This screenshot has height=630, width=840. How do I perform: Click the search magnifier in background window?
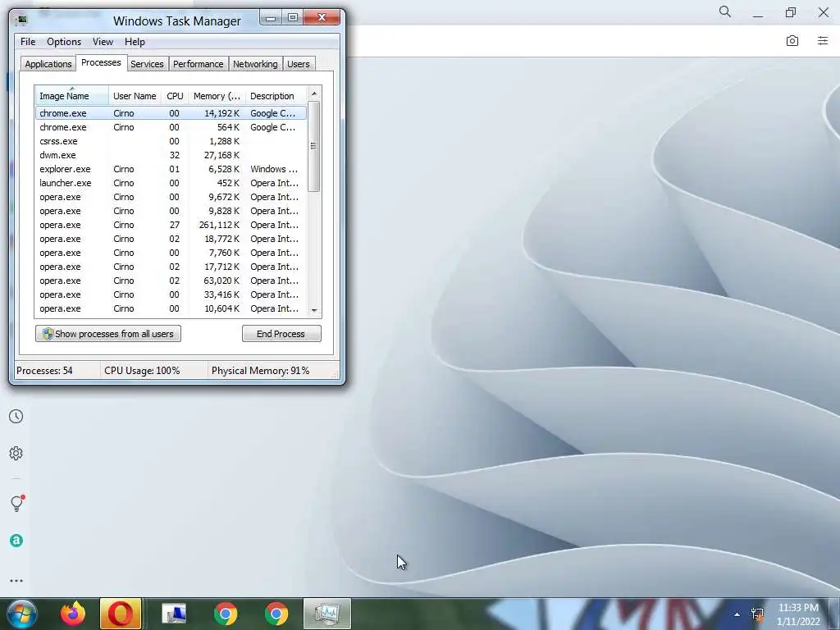point(725,11)
